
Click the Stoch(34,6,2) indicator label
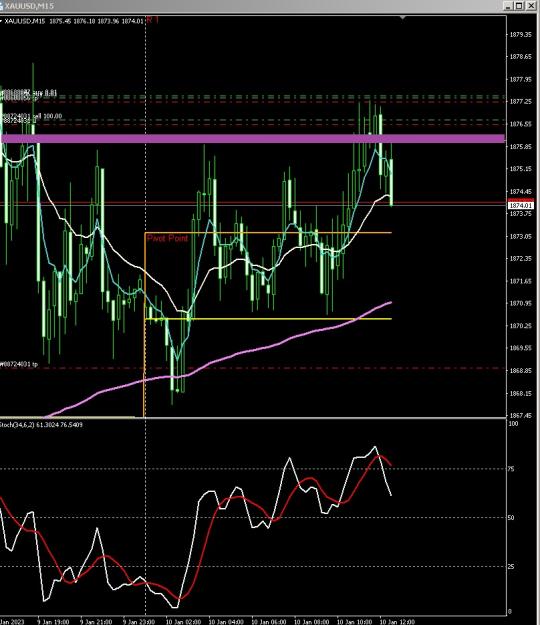pos(41,425)
